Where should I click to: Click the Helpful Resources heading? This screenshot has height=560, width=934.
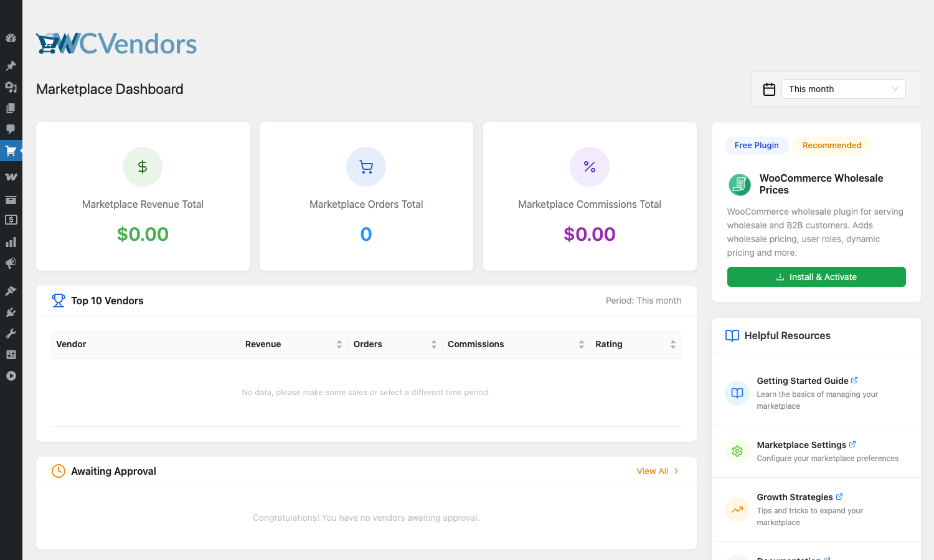point(787,336)
